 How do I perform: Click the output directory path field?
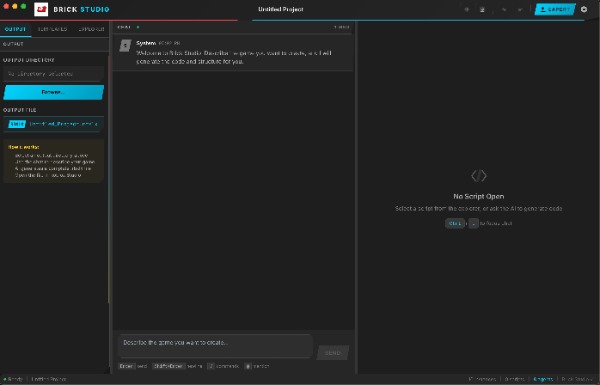coord(53,73)
